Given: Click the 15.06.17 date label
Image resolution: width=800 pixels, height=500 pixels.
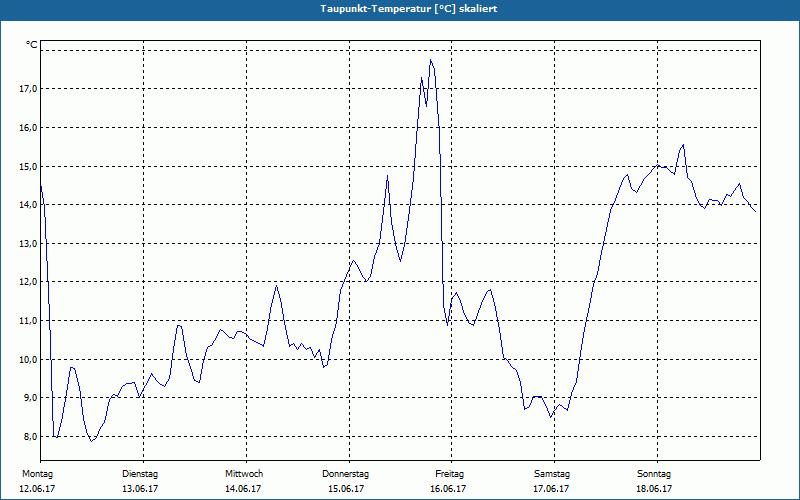Looking at the screenshot, I should (x=346, y=489).
